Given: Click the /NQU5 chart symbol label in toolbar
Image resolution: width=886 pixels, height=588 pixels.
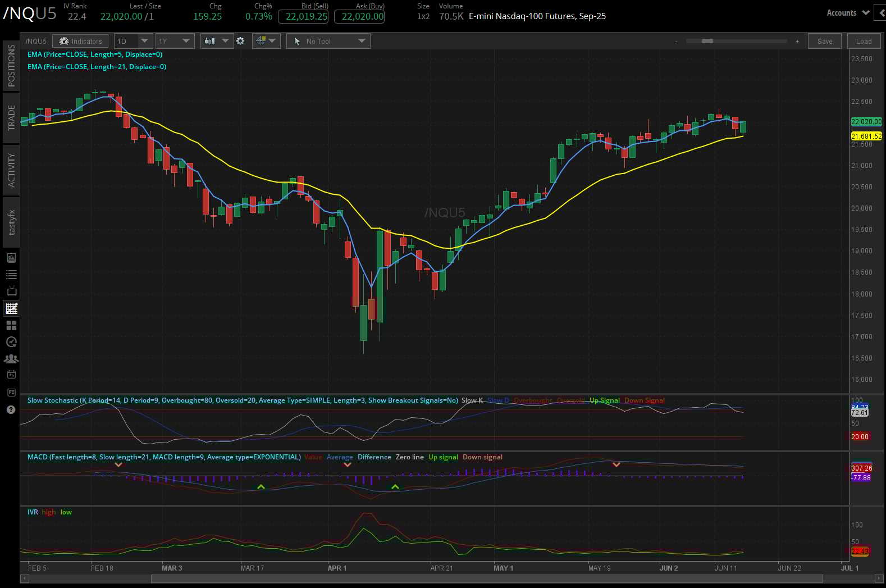Looking at the screenshot, I should [36, 41].
